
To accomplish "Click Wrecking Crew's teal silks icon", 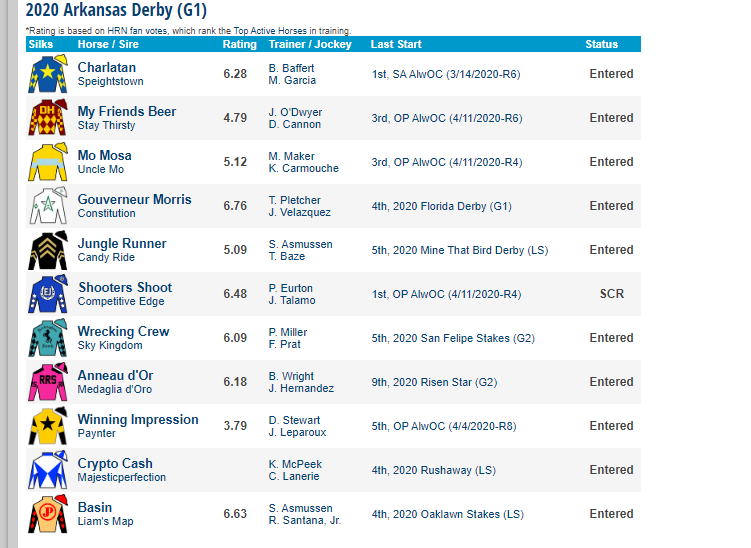I will pos(47,338).
